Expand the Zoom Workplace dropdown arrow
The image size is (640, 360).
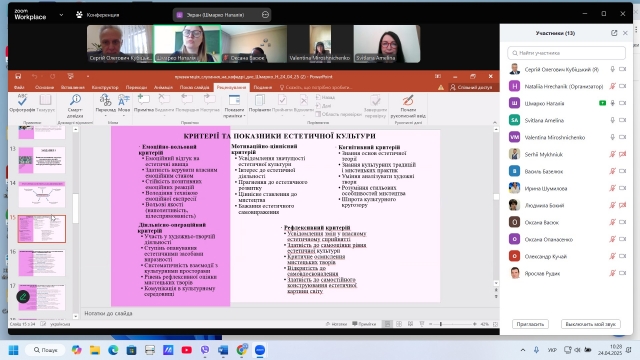pos(61,15)
